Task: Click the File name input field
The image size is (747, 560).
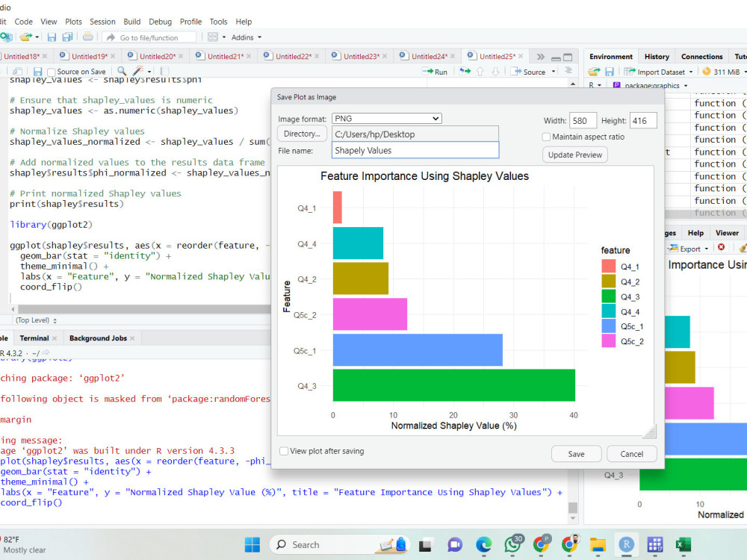Action: pos(415,151)
